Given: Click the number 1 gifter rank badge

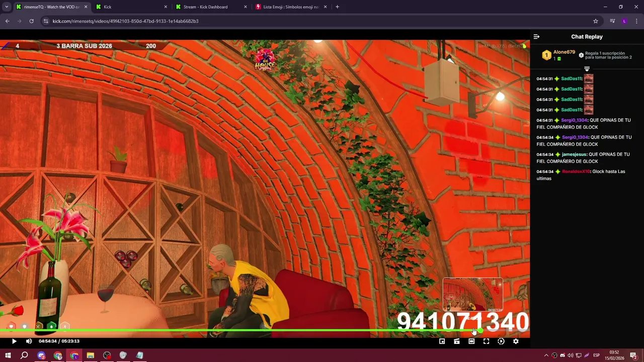Looking at the screenshot, I should click(546, 55).
